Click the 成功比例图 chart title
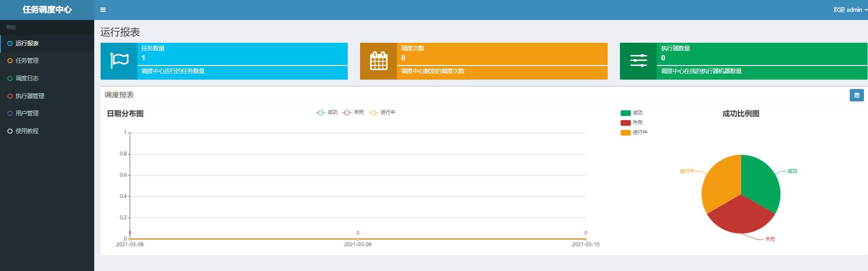 pyautogui.click(x=741, y=114)
